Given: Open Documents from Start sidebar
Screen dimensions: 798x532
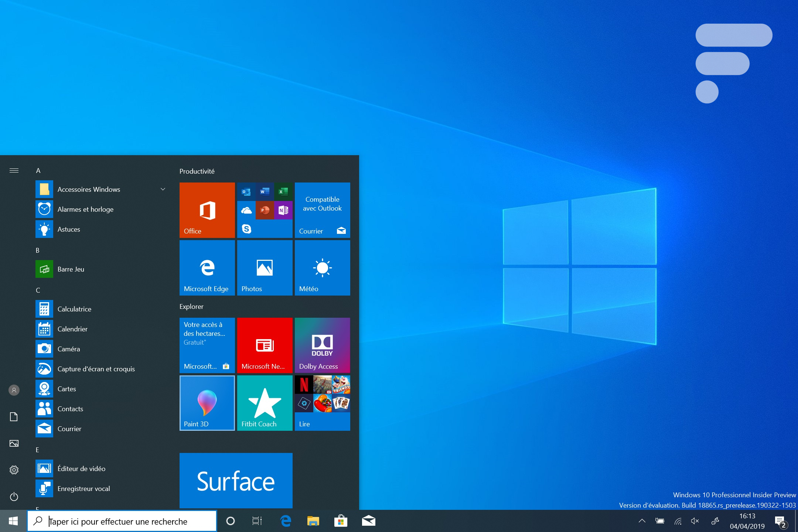Looking at the screenshot, I should (14, 417).
